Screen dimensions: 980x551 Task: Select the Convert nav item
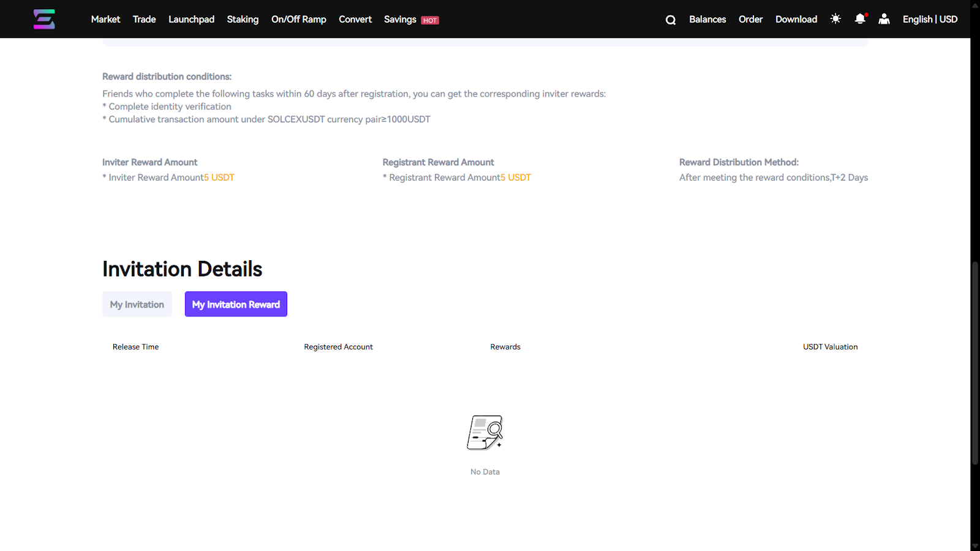tap(355, 19)
